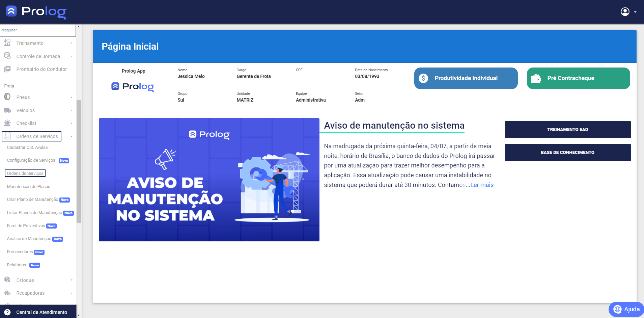Screen dimensions: 644x318
Task: Click the Pesquisar search field
Action: pyautogui.click(x=38, y=30)
